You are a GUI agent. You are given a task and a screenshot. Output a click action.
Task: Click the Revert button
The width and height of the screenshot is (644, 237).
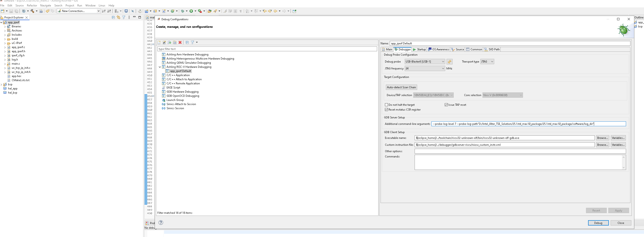[596, 211]
